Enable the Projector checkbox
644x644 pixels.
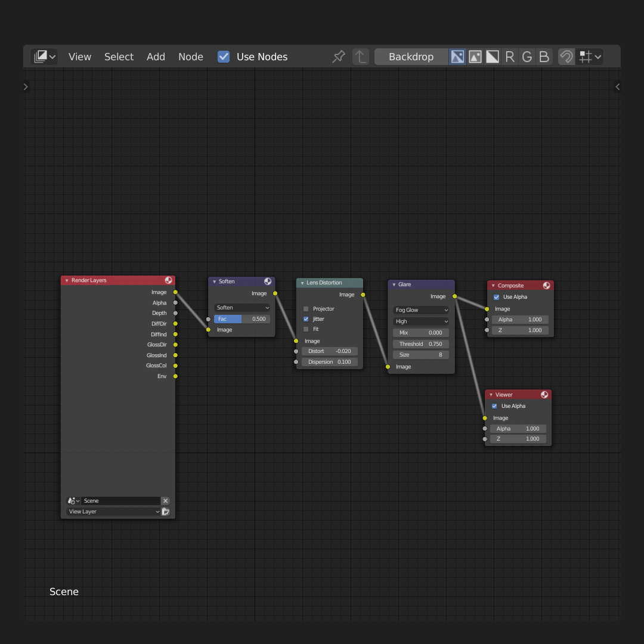point(306,309)
